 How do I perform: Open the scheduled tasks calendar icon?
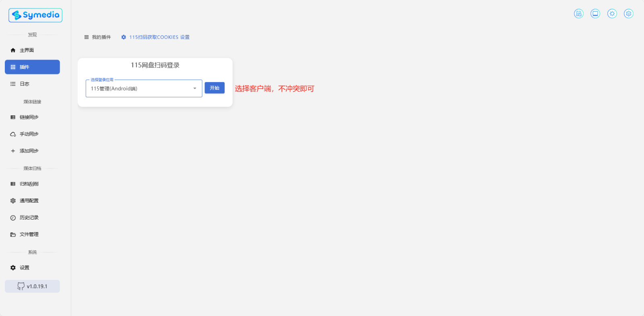pos(578,14)
